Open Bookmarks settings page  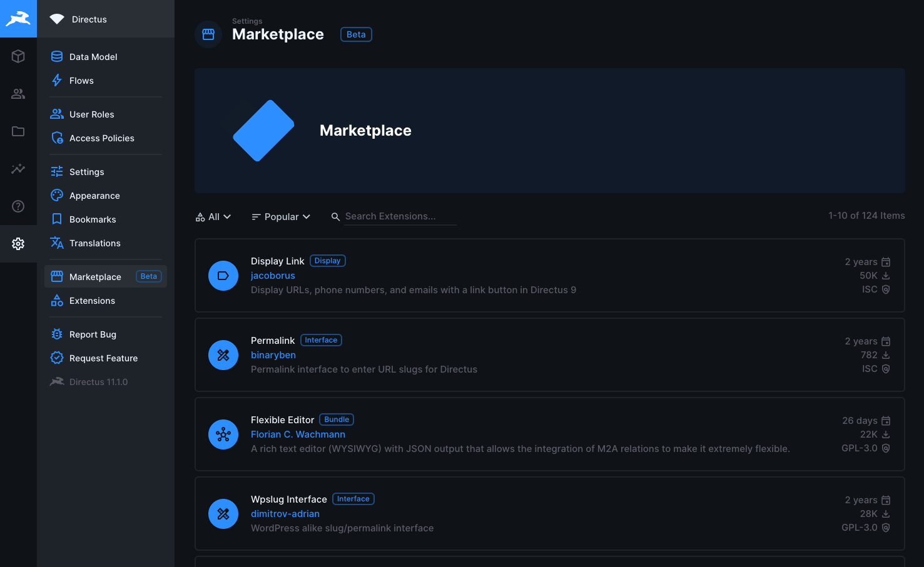point(106,219)
